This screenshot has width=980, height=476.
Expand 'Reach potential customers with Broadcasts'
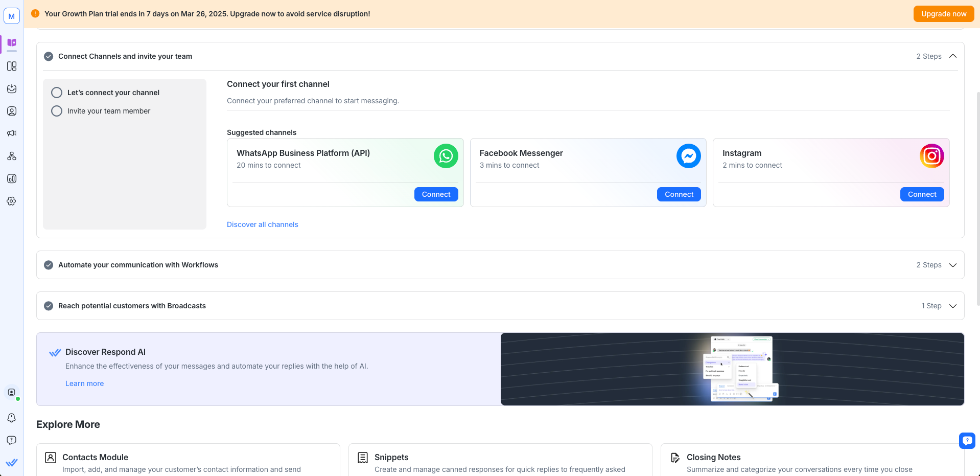(952, 306)
